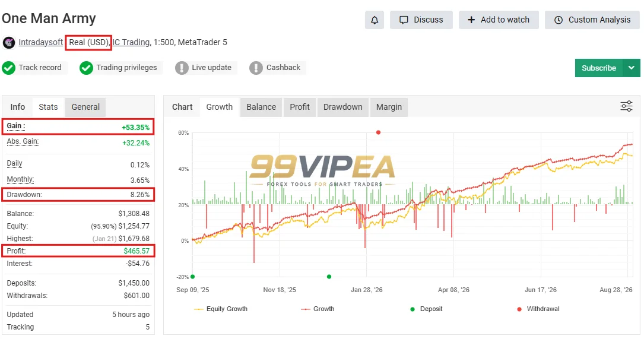Click the Live update label
The height and width of the screenshot is (339, 644).
tap(211, 68)
